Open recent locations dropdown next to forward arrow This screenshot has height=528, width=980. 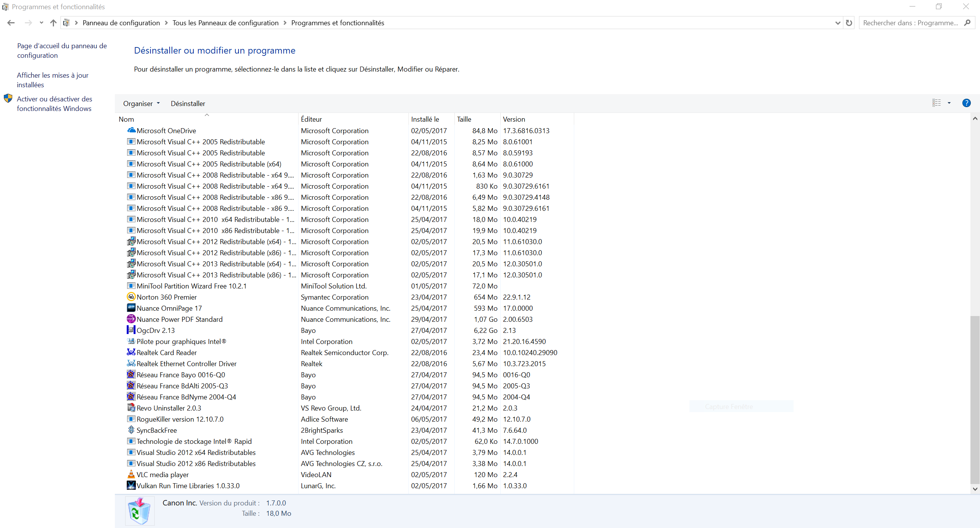(41, 23)
